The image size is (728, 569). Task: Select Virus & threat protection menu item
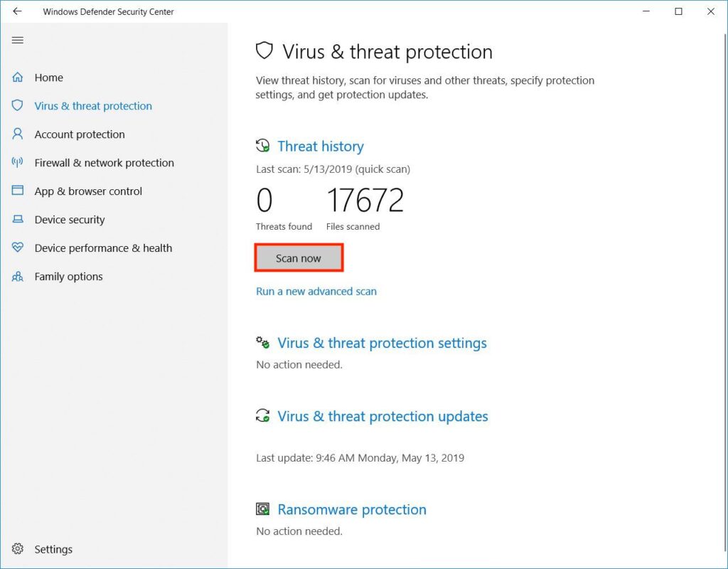93,106
